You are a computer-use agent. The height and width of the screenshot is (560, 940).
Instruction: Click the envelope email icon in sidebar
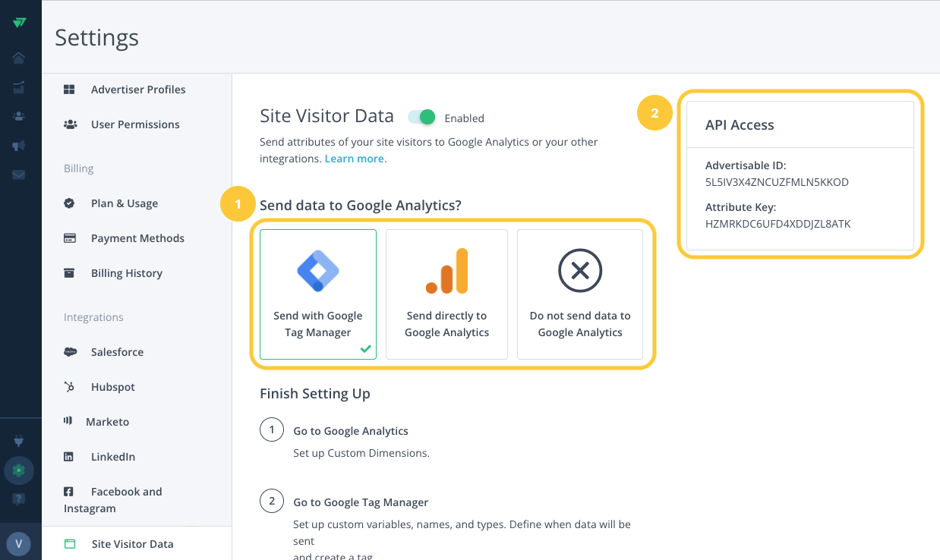19,175
